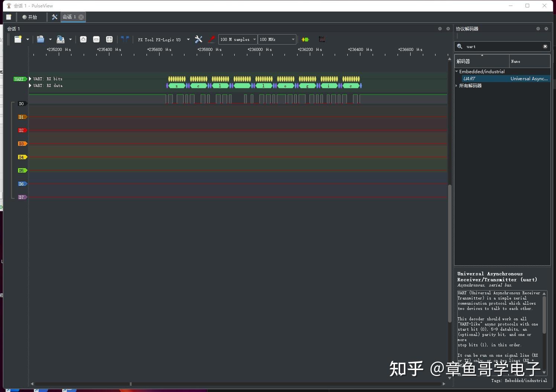Select the UART decoder trace label
This screenshot has width=556, height=392.
pyautogui.click(x=20, y=79)
